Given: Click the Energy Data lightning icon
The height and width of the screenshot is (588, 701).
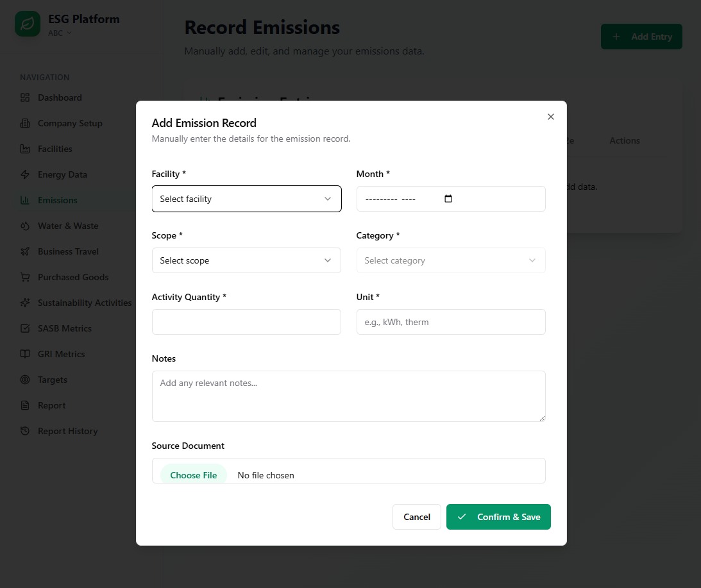Looking at the screenshot, I should [x=25, y=174].
